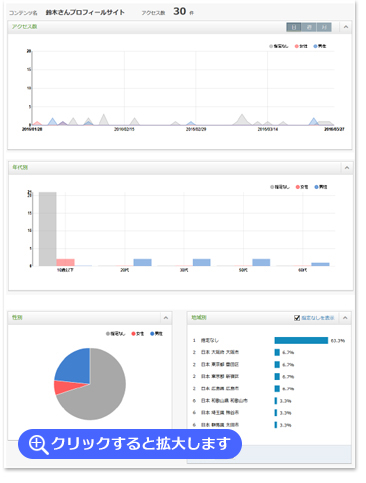Screen dimensions: 366x483
Task: Toggle 男性 legend in 年代別 chart
Action: [x=321, y=187]
